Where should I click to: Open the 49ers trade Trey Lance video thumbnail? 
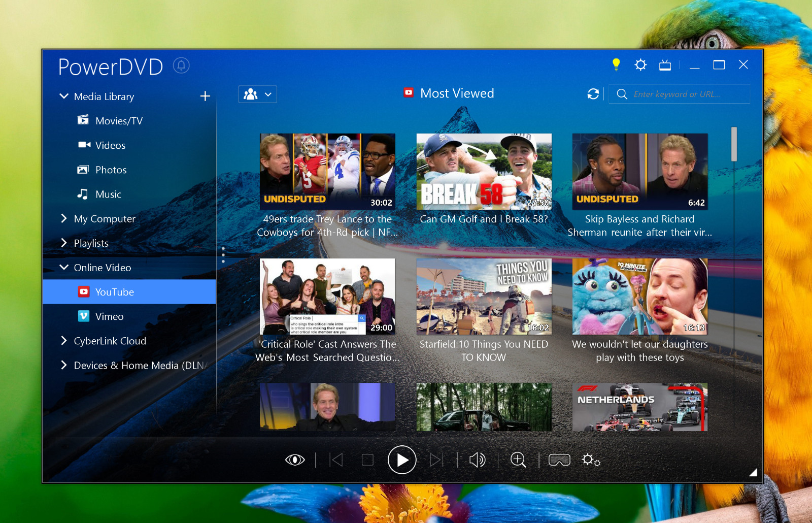click(327, 172)
